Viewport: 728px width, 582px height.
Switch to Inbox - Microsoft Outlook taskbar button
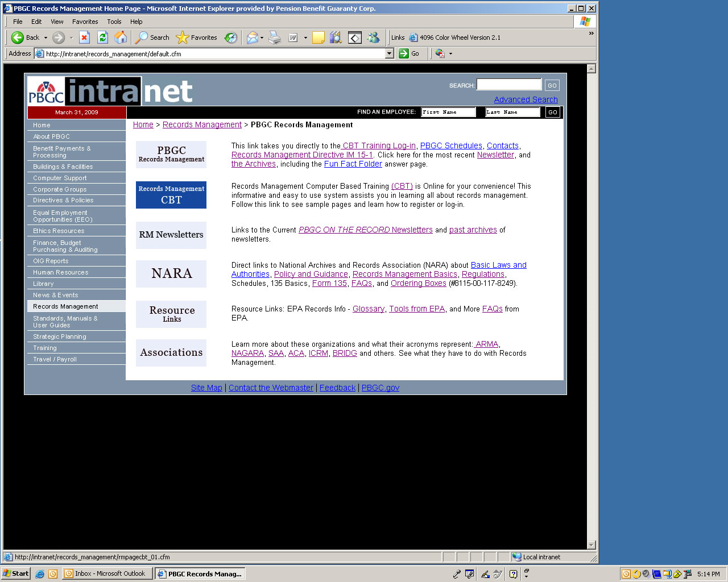[x=107, y=574]
